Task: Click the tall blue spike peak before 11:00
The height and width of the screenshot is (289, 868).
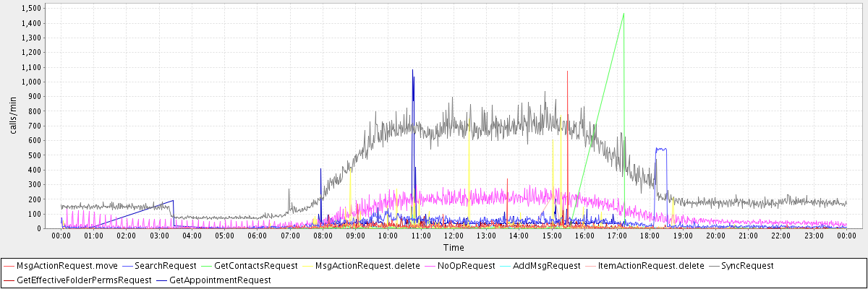Action: click(412, 70)
